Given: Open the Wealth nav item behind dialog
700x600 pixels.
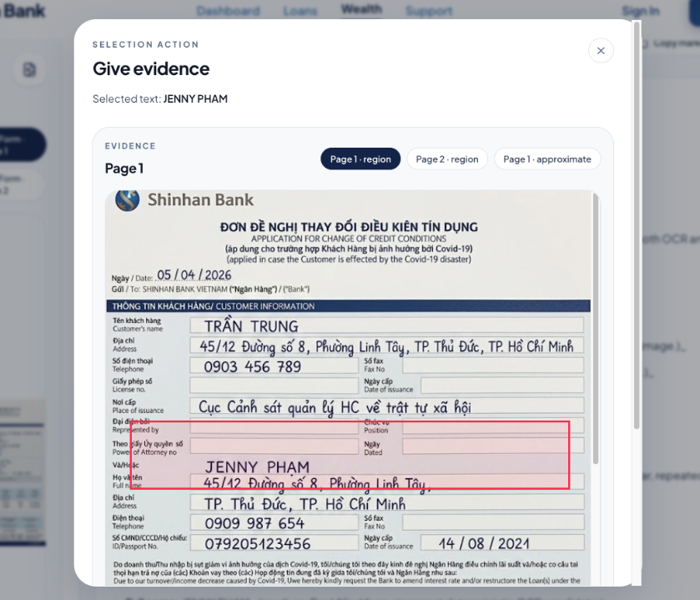Looking at the screenshot, I should click(361, 9).
